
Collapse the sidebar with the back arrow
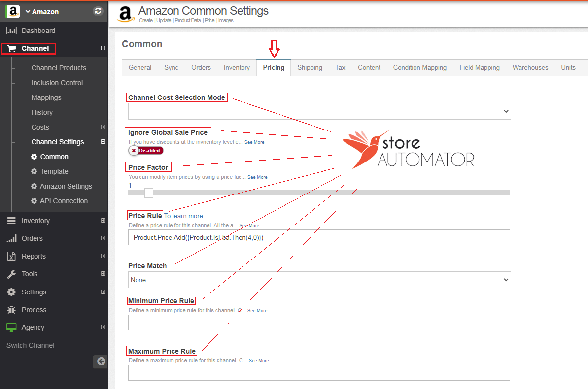[101, 361]
